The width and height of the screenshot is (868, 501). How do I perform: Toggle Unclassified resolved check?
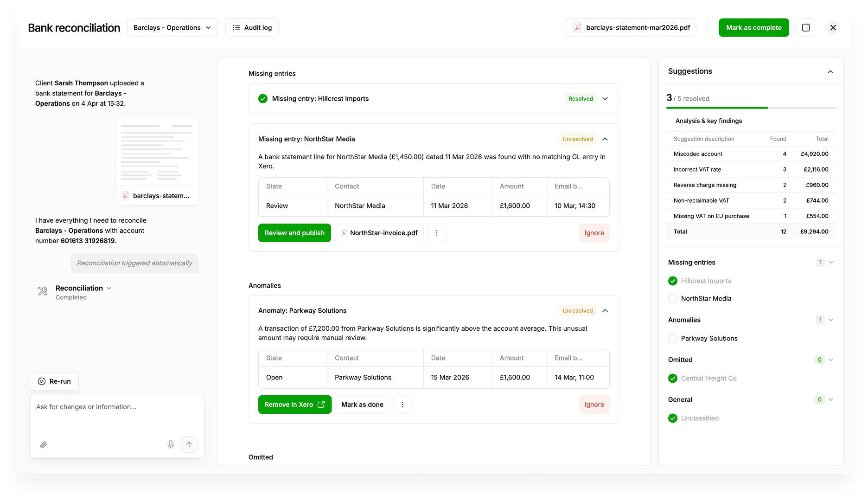673,418
